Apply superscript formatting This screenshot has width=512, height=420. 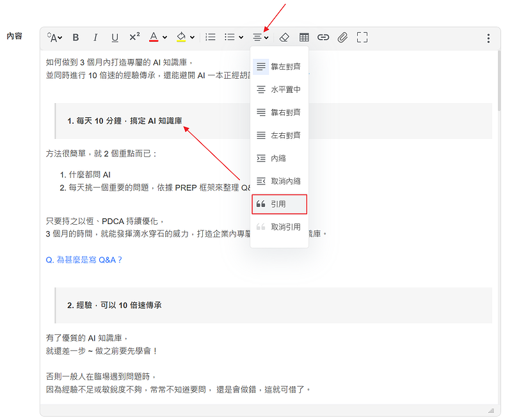(x=134, y=37)
